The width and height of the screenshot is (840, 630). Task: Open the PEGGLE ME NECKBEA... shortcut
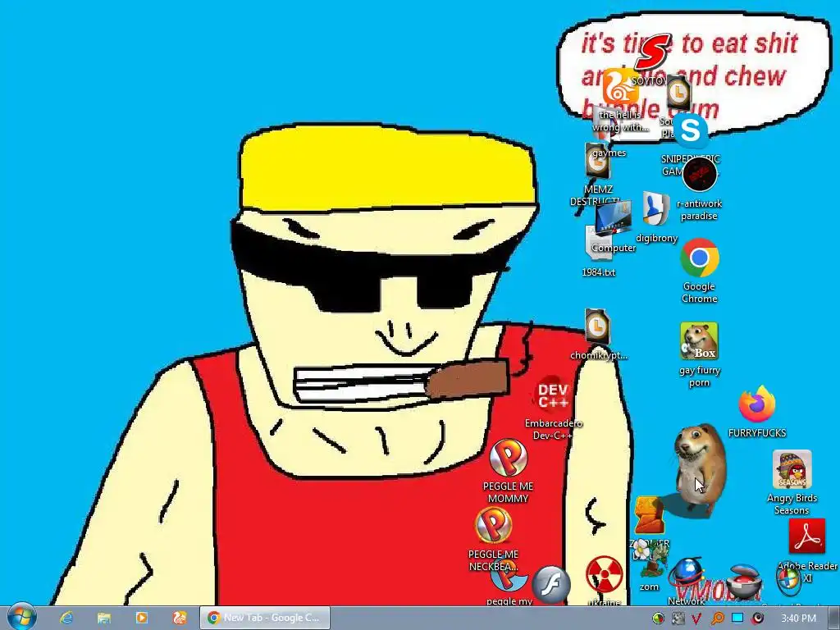(x=493, y=526)
